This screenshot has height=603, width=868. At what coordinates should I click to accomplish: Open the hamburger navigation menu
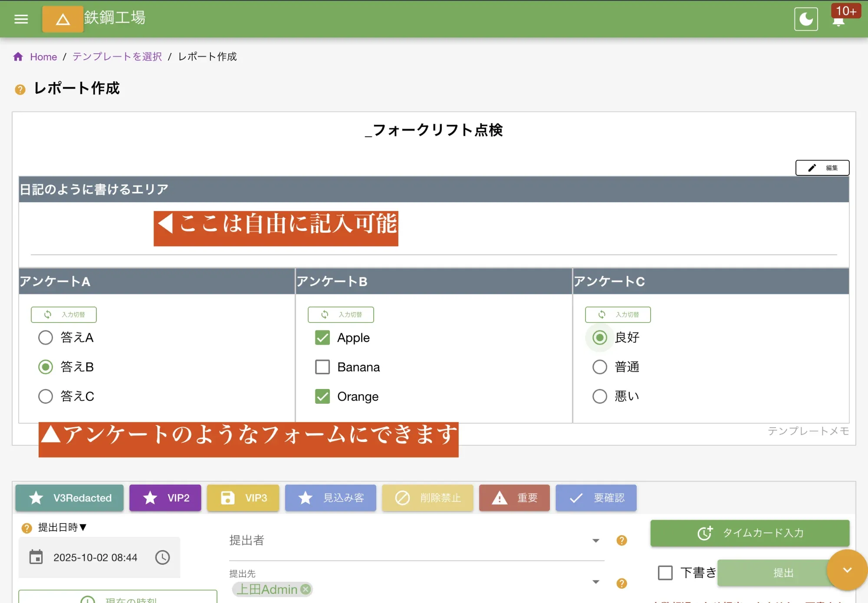tap(20, 19)
